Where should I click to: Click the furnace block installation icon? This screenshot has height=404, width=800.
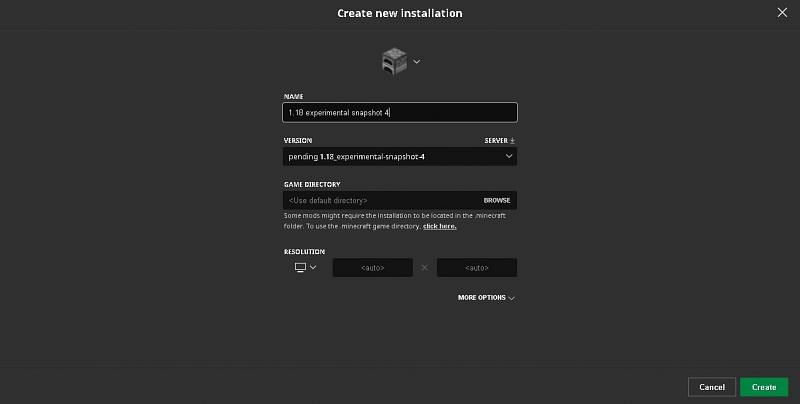[394, 62]
